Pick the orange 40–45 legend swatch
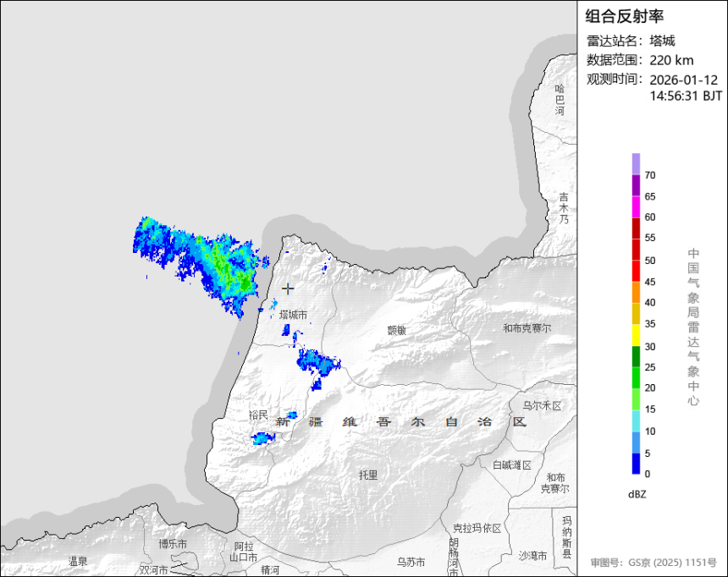Image resolution: width=728 pixels, height=577 pixels. coord(636,293)
